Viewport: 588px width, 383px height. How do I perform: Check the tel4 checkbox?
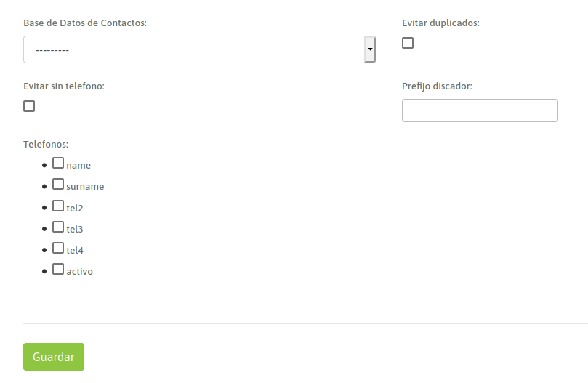[58, 248]
